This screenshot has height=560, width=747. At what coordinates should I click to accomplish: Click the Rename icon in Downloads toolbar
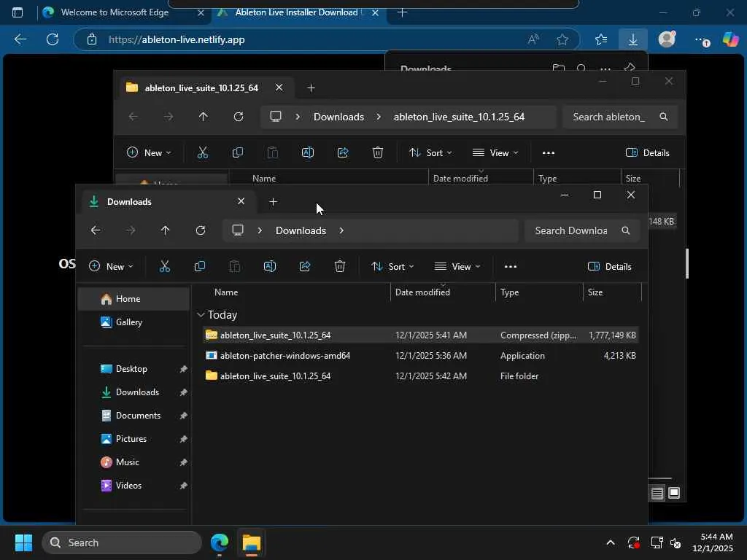click(270, 267)
